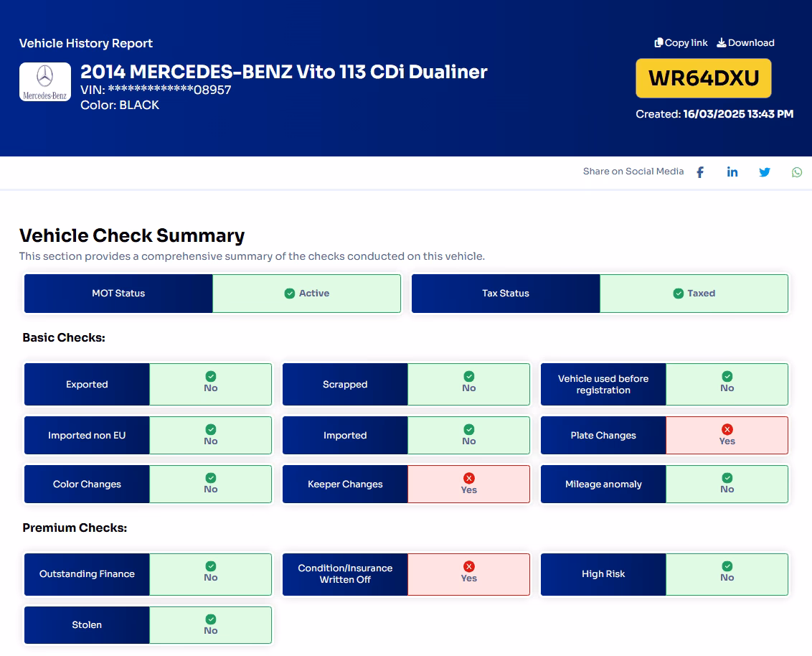812x656 pixels.
Task: Click the green check icon beside Stolen
Action: [210, 620]
